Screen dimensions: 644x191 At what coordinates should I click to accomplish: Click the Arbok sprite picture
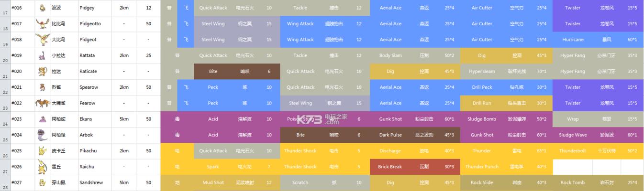click(x=43, y=135)
